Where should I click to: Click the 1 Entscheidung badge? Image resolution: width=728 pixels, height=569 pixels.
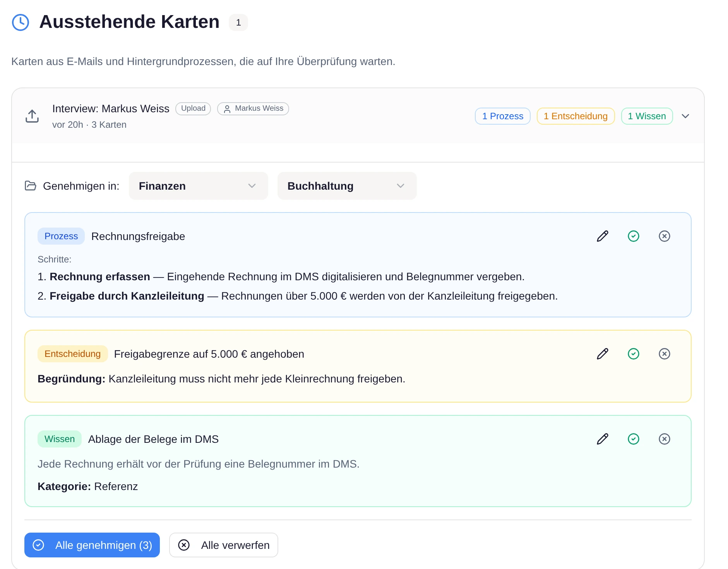pos(576,116)
